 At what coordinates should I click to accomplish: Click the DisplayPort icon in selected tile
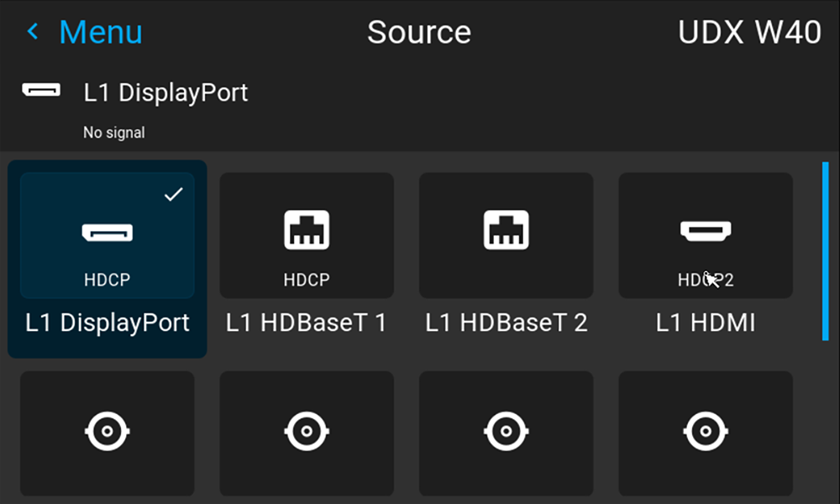coord(108,233)
